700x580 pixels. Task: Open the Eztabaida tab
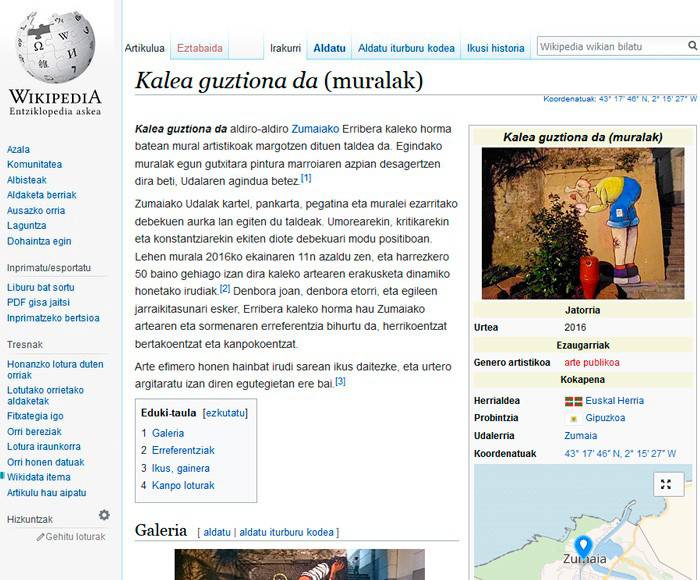[x=200, y=48]
